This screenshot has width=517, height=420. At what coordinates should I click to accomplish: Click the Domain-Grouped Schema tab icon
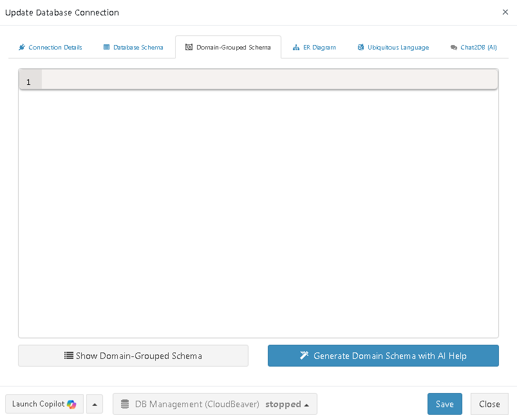(x=189, y=48)
